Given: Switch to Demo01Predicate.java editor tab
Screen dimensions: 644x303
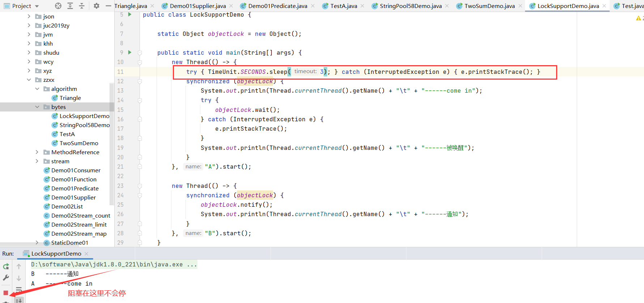Looking at the screenshot, I should [x=277, y=6].
